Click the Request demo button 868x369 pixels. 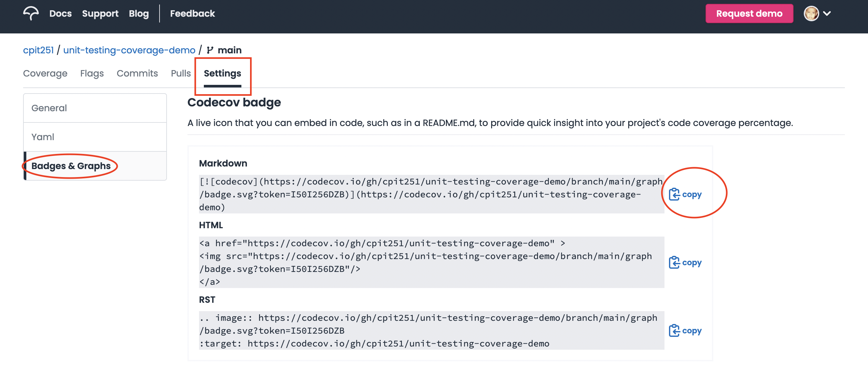[x=749, y=13]
